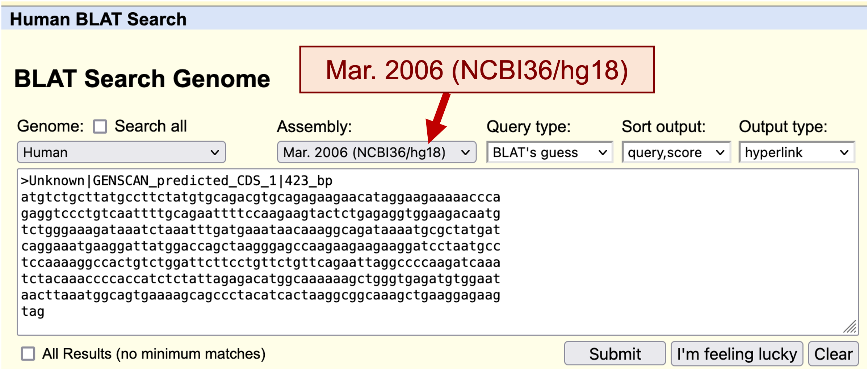Open the Output type hyperlink dropdown
Viewport: 868px width, 370px height.
(x=797, y=152)
